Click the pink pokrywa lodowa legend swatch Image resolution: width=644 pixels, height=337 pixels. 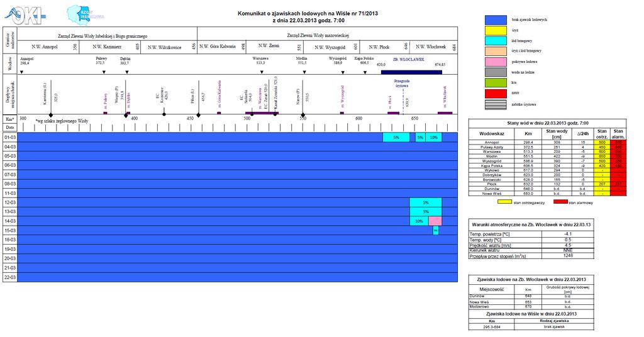point(496,62)
